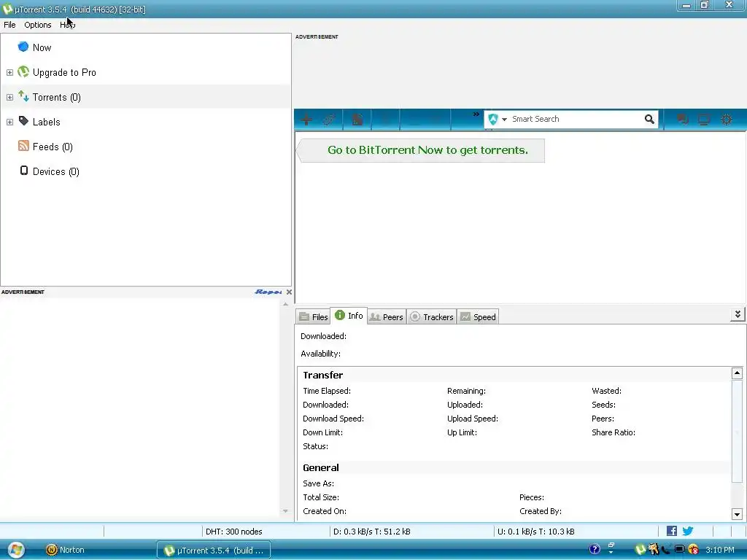Click the DHT: 300 nodes status

pos(234,532)
